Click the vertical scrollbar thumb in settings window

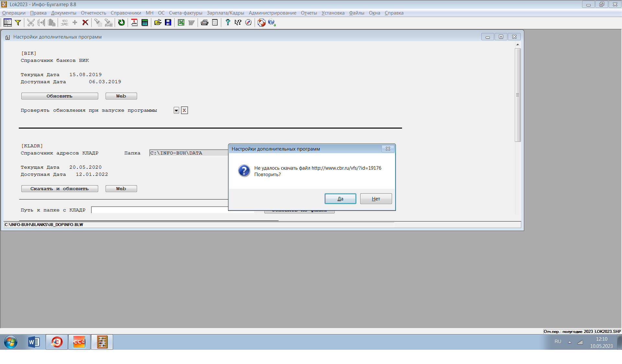518,95
